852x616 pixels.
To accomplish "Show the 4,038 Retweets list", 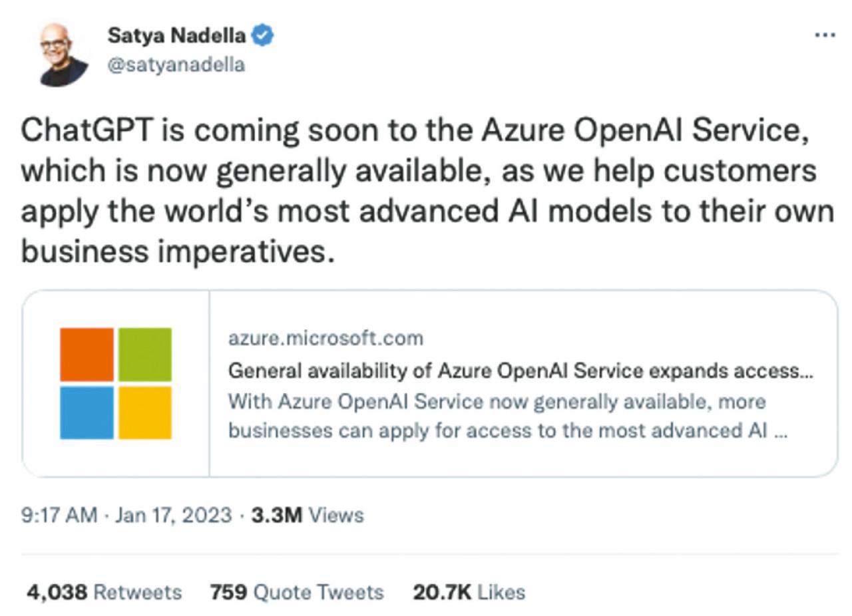I will [x=104, y=592].
